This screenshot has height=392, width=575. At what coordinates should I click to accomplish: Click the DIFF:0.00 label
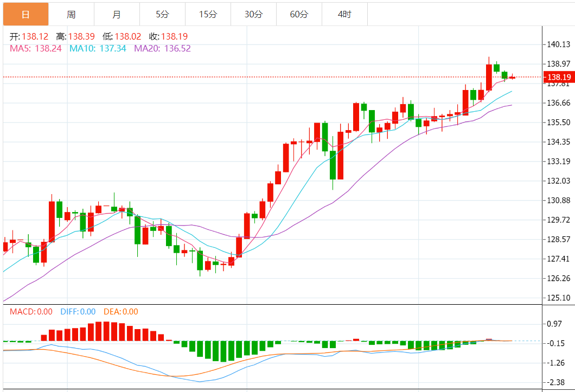point(78,312)
